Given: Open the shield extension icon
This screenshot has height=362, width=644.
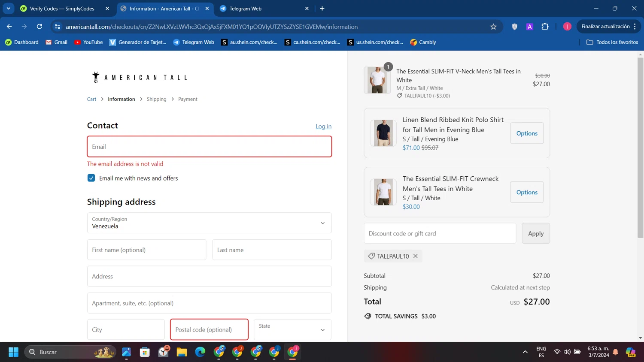Looking at the screenshot, I should click(514, 27).
